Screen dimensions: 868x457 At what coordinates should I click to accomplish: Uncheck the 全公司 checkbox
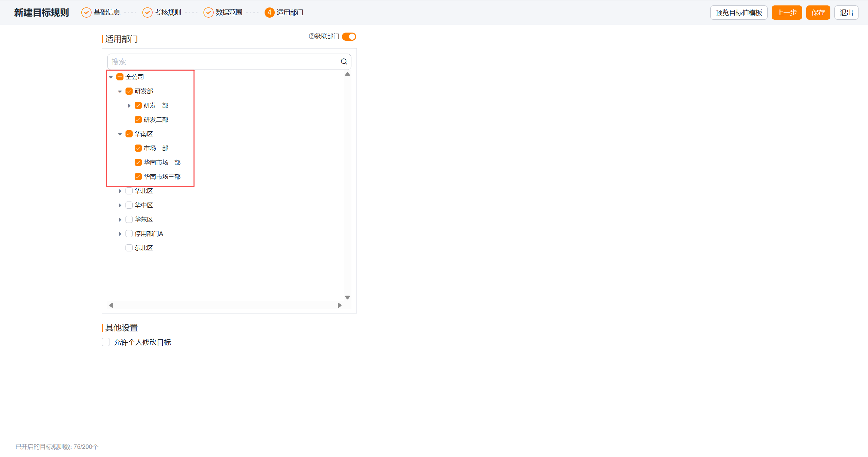(x=120, y=77)
